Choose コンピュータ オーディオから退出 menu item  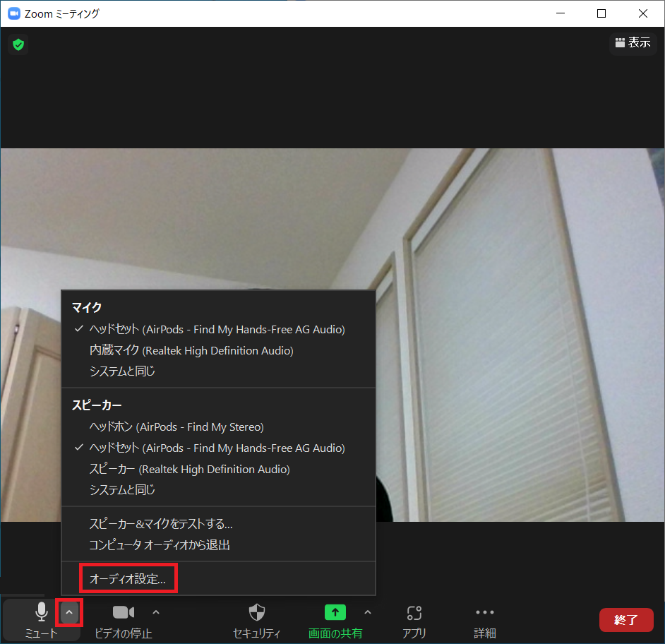click(218, 545)
